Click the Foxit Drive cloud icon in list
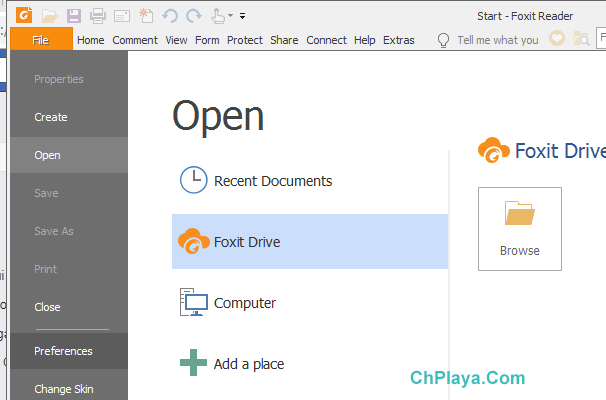The width and height of the screenshot is (606, 400). pos(193,241)
